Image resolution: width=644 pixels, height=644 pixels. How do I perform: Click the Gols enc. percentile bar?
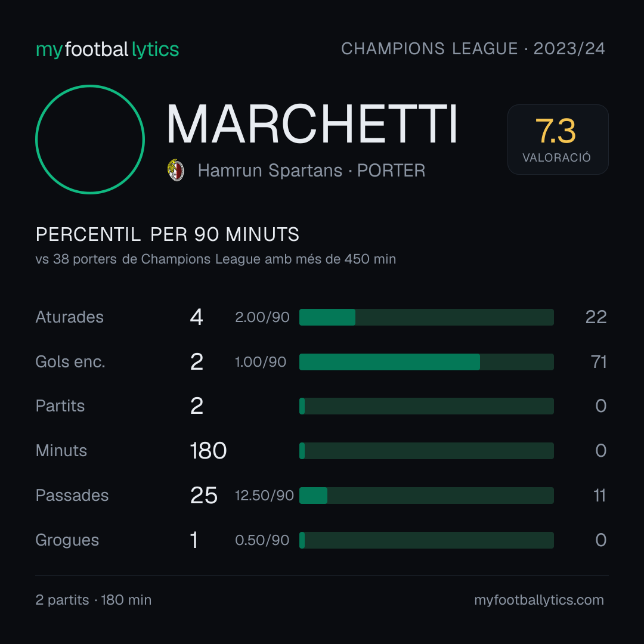point(426,362)
